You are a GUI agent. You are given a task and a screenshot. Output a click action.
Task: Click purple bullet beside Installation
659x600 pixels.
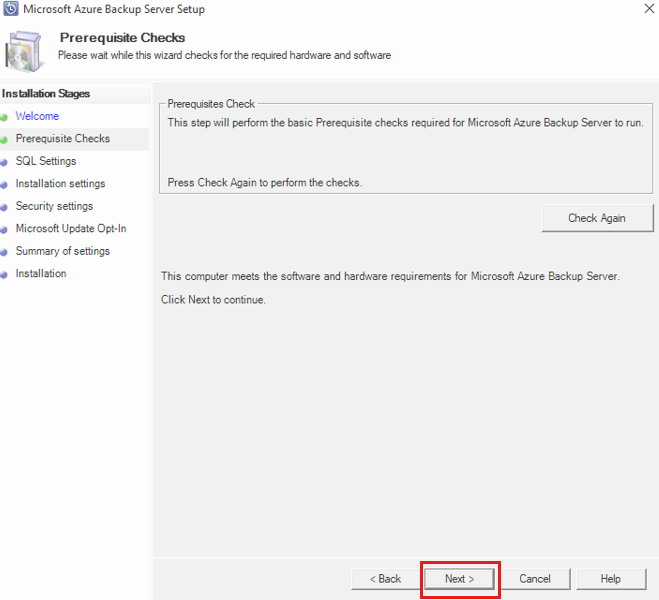[x=4, y=275]
